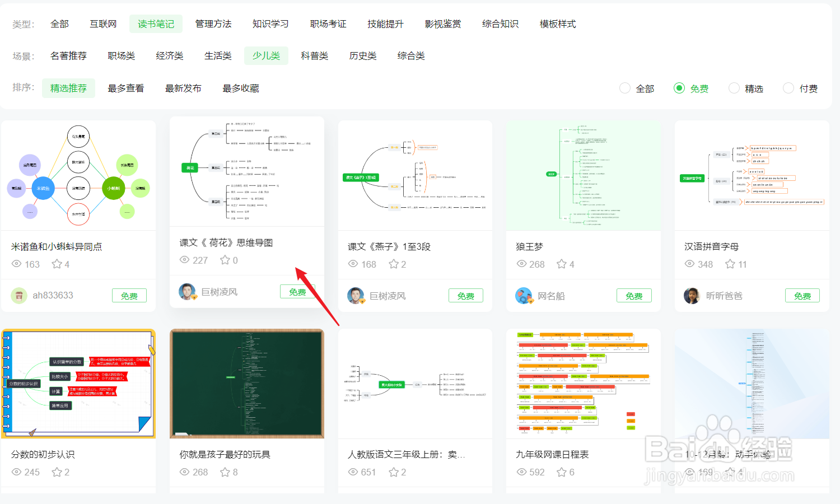Select the 职场考证 type filter
Screen dimensions: 840x504
pos(328,24)
